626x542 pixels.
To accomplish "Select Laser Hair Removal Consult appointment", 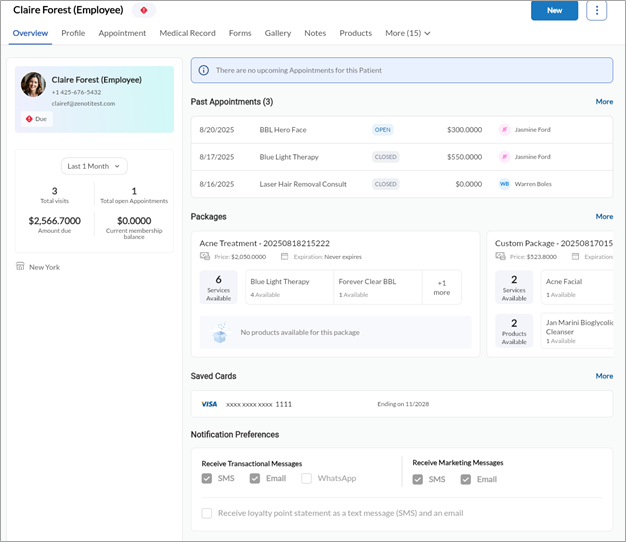I will pos(402,184).
